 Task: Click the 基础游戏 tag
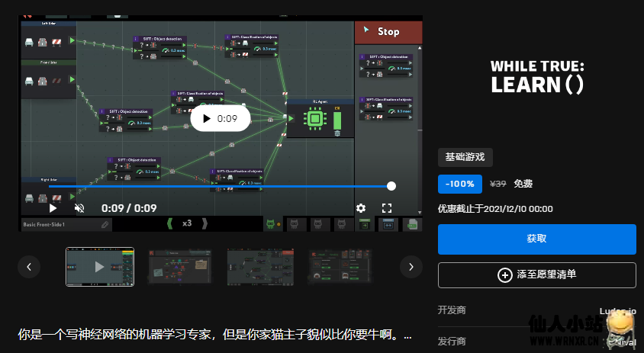[x=465, y=157]
